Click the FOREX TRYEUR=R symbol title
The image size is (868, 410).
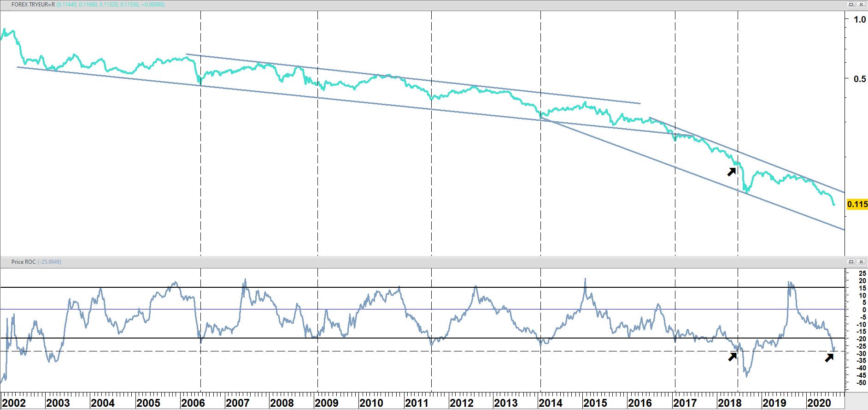pos(33,5)
